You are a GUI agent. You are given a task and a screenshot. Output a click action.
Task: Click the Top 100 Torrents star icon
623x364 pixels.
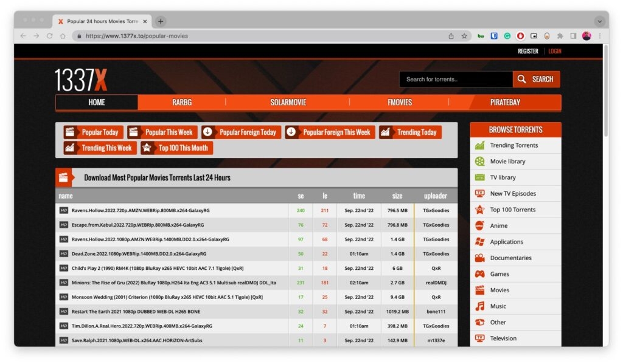pyautogui.click(x=479, y=210)
